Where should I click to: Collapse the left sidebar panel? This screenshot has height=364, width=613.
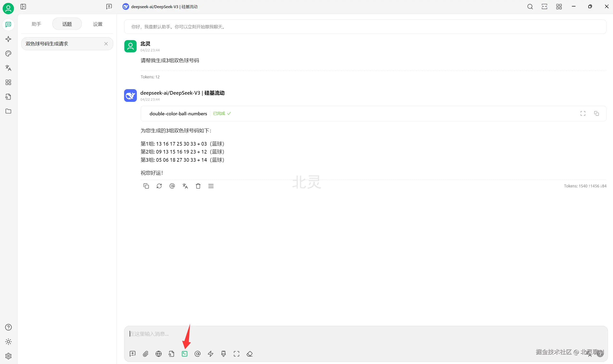[23, 7]
